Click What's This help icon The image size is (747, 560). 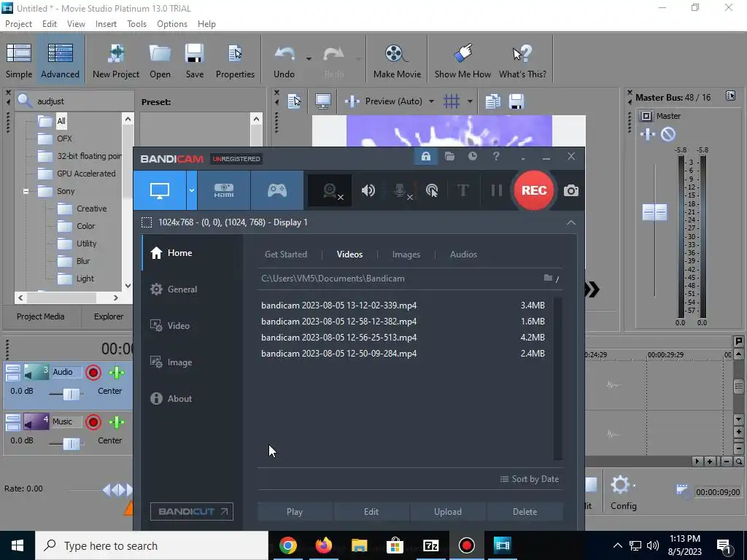pyautogui.click(x=522, y=61)
